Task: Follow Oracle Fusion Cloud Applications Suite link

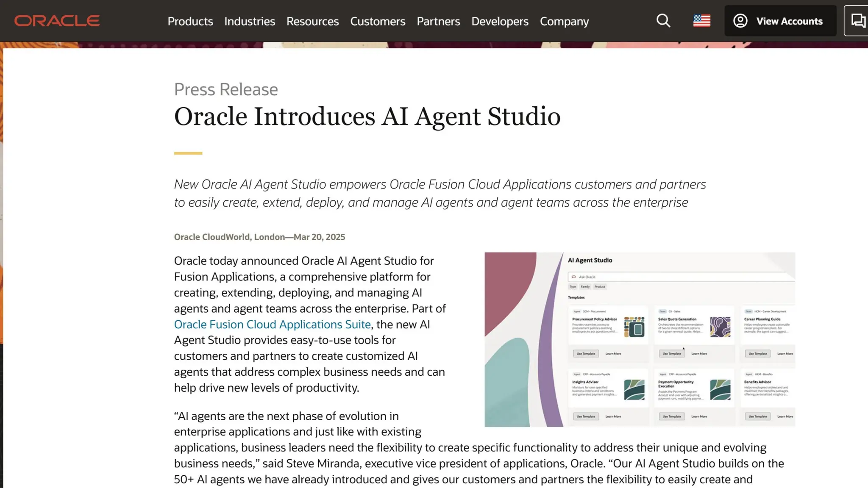Action: point(272,324)
